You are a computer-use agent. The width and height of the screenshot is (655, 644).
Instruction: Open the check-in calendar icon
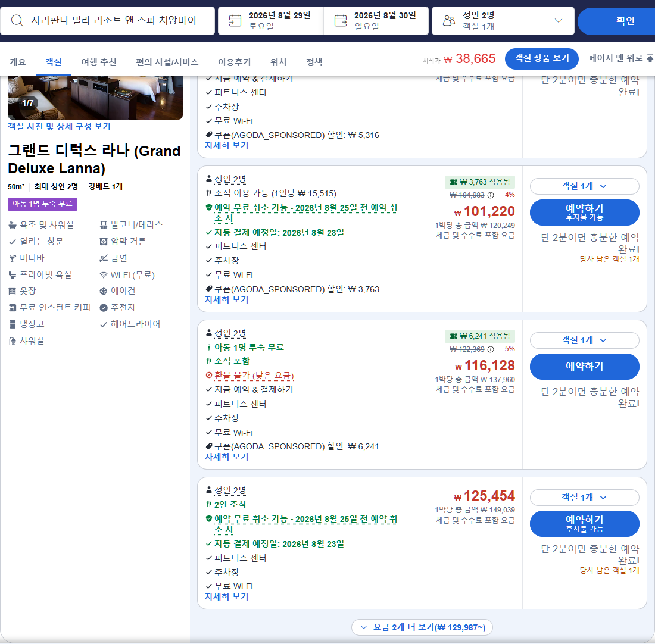[235, 20]
